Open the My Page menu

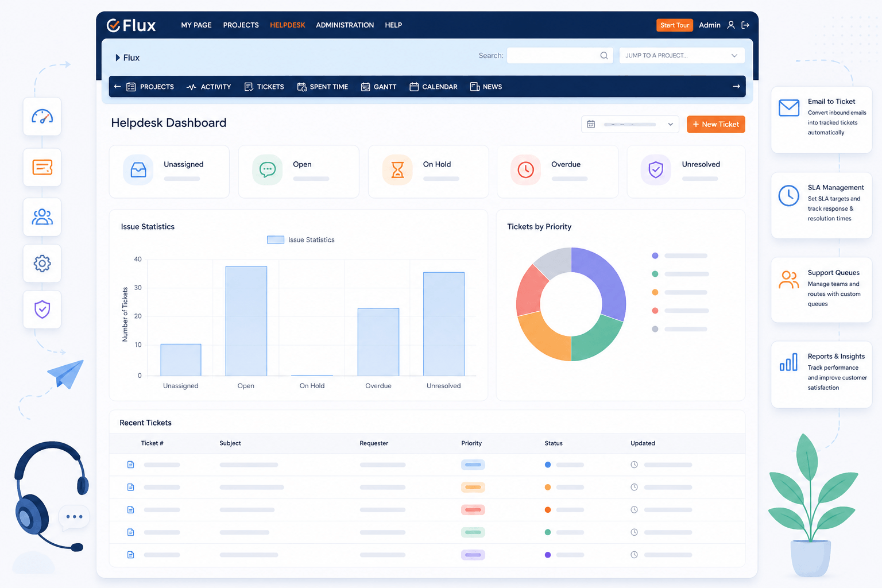196,25
